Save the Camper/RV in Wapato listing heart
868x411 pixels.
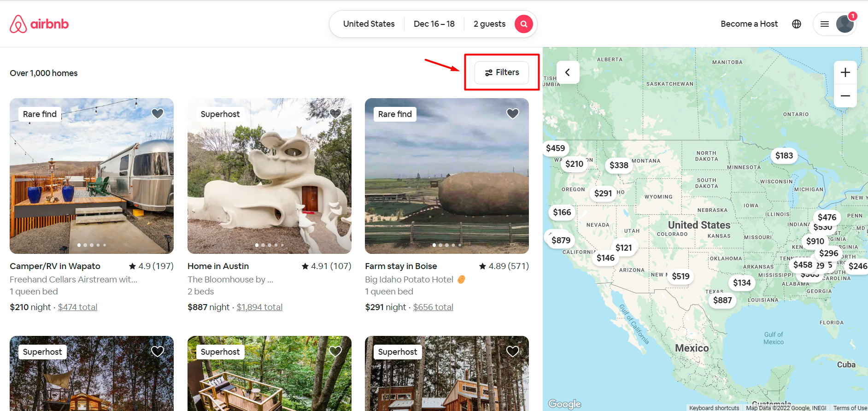[158, 113]
